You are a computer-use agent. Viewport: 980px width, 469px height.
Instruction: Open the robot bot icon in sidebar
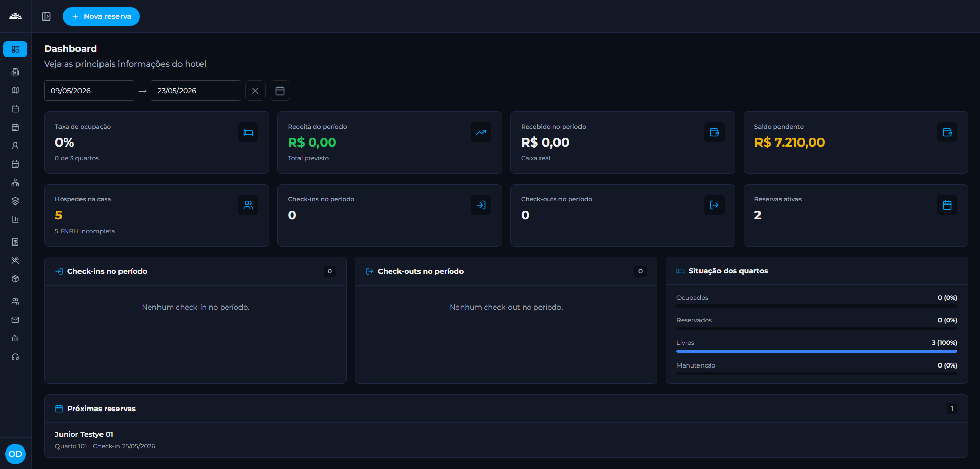15,338
